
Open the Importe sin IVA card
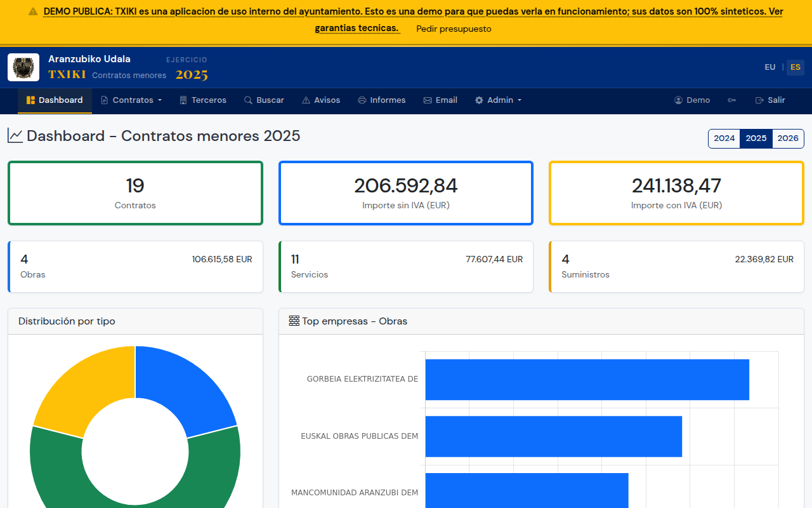click(406, 193)
